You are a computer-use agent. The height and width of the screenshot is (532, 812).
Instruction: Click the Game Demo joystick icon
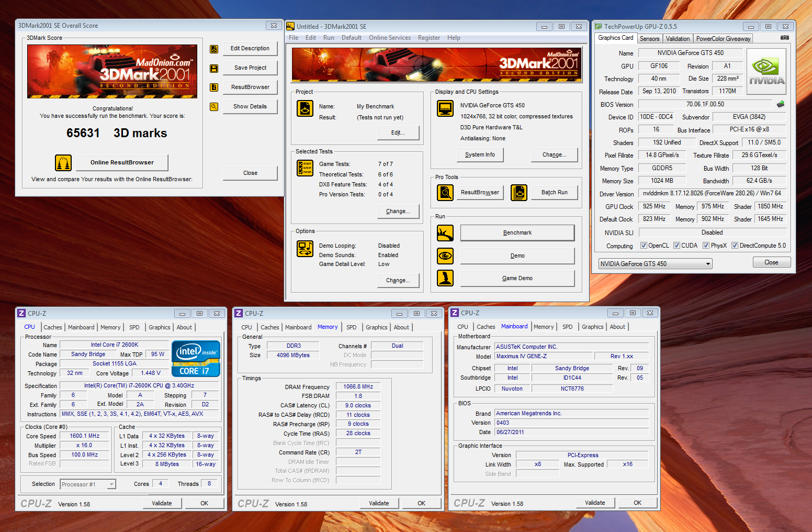pos(445,278)
